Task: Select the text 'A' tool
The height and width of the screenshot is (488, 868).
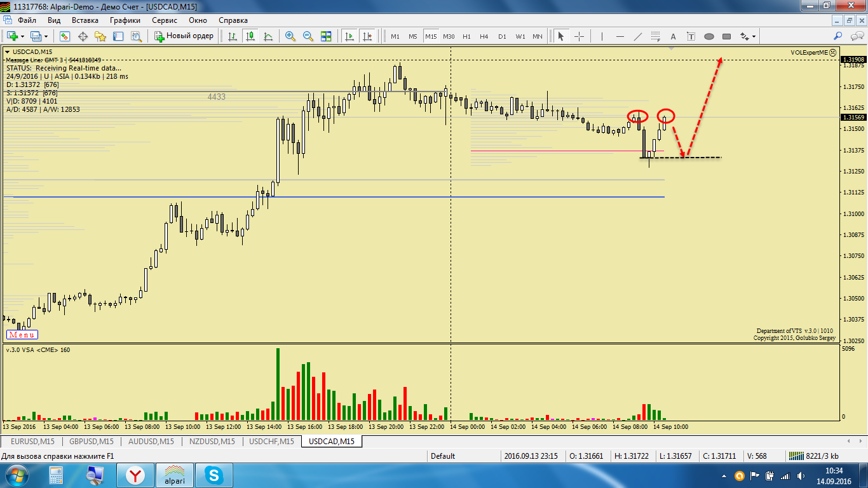Action: pos(674,36)
